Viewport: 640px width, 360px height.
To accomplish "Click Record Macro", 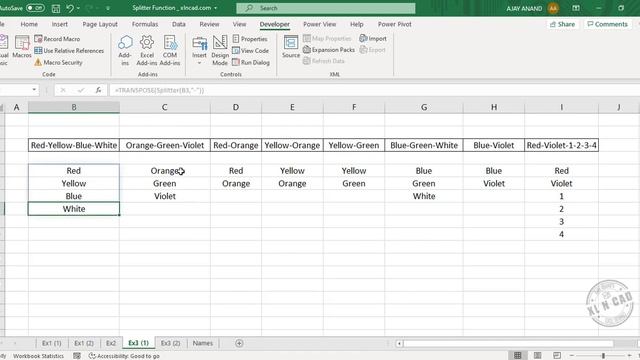I will click(x=57, y=39).
